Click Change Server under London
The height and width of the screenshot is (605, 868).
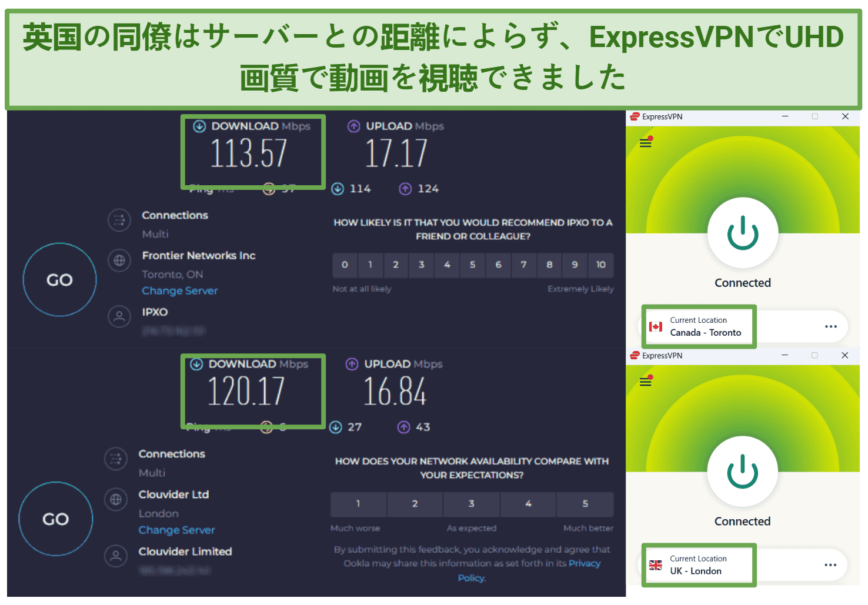[176, 530]
